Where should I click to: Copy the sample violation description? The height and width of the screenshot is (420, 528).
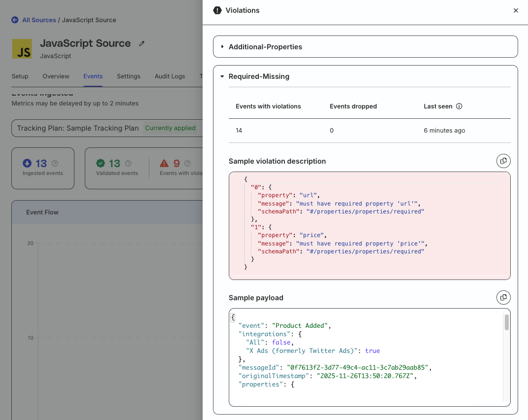click(503, 161)
